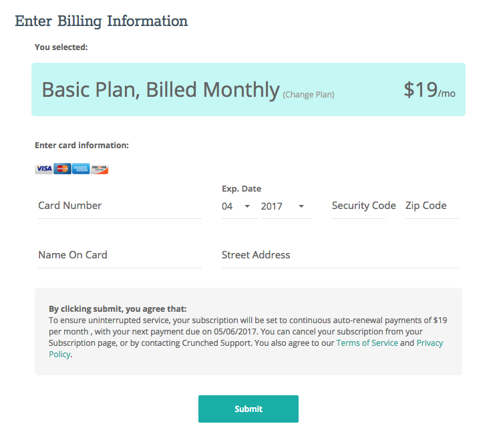
Task: Click the MasterCard logo icon
Action: (62, 168)
